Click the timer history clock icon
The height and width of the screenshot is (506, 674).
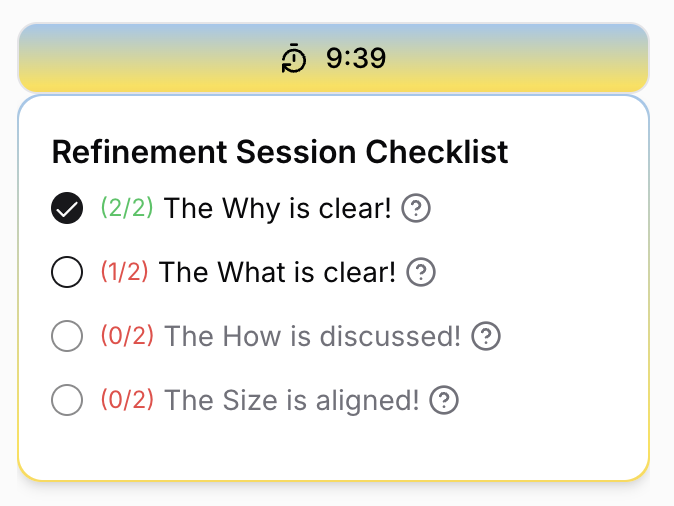click(x=294, y=59)
